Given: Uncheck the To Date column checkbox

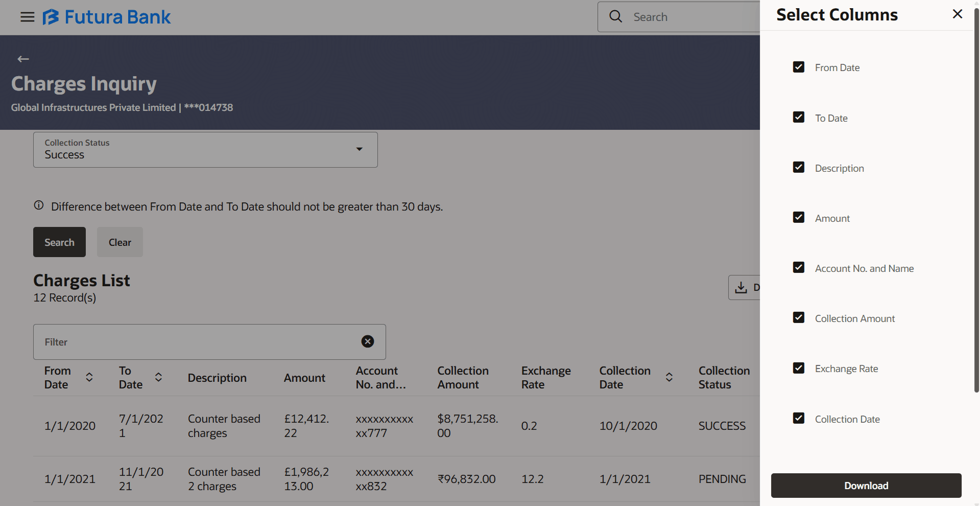Looking at the screenshot, I should tap(799, 117).
